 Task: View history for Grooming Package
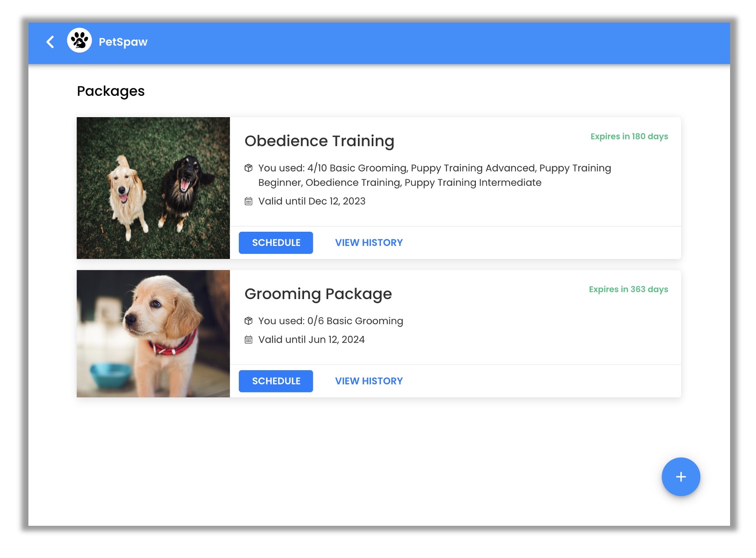tap(369, 381)
